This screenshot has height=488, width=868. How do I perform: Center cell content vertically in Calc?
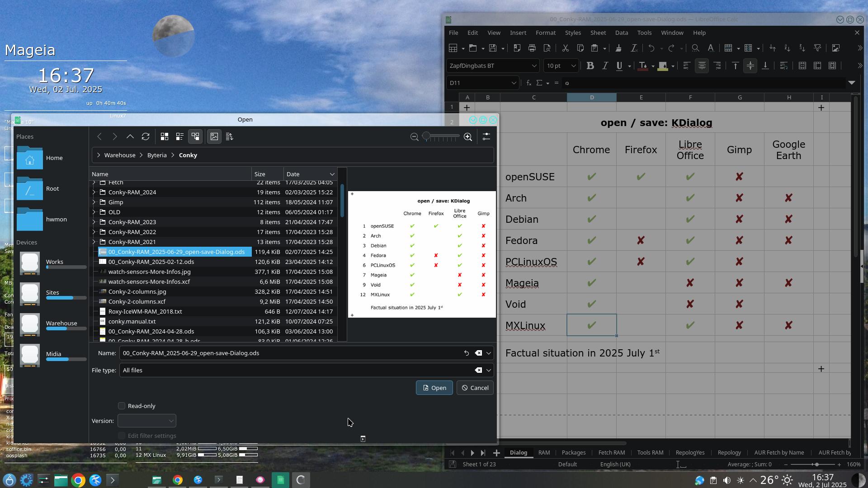pyautogui.click(x=750, y=66)
